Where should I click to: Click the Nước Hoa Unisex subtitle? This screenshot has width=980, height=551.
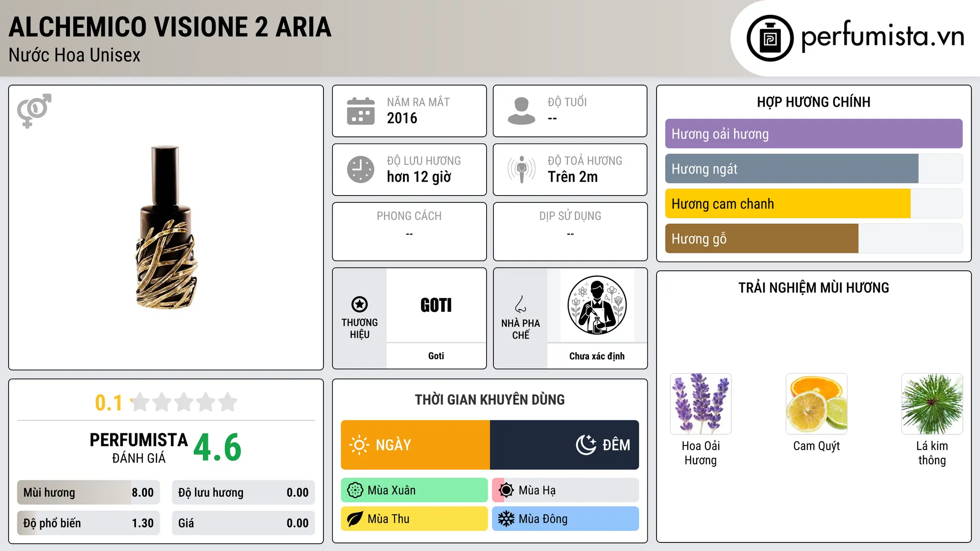(75, 55)
